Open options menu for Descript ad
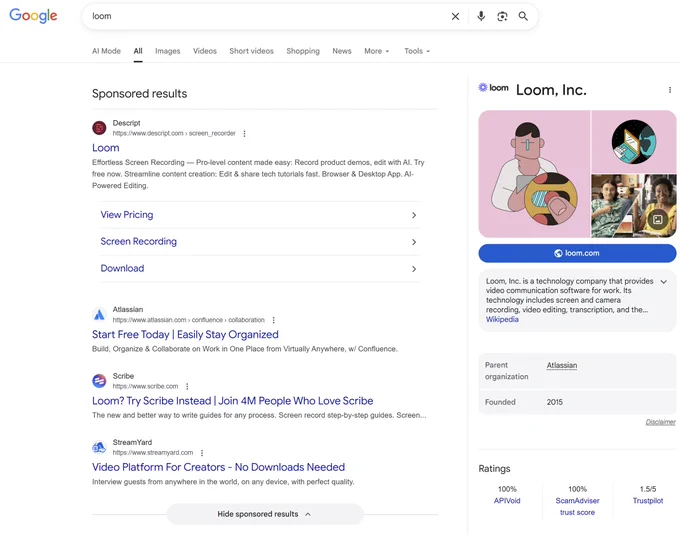 (245, 134)
